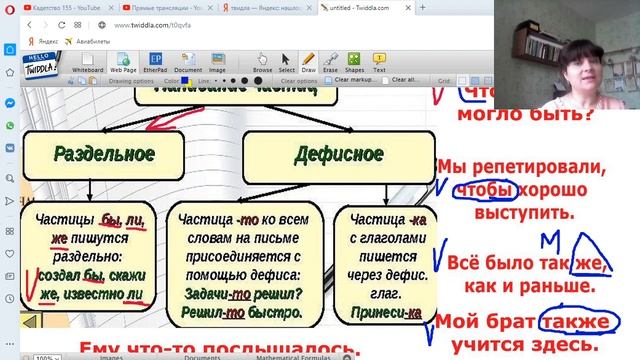The image size is (640, 360).
Task: Click the Document tool icon
Action: coord(188,62)
